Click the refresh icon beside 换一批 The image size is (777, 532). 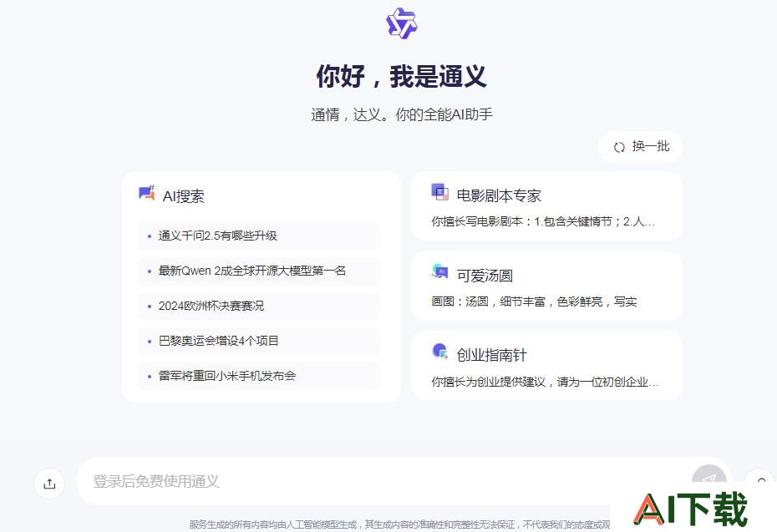pos(619,147)
